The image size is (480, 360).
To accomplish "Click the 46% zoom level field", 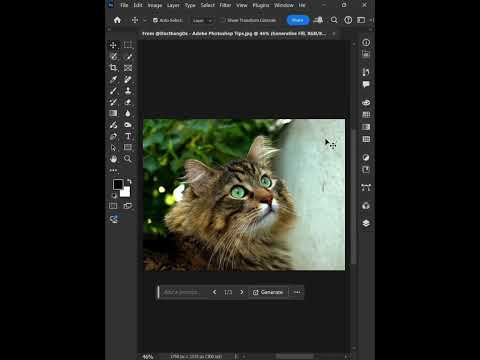I will 148,357.
